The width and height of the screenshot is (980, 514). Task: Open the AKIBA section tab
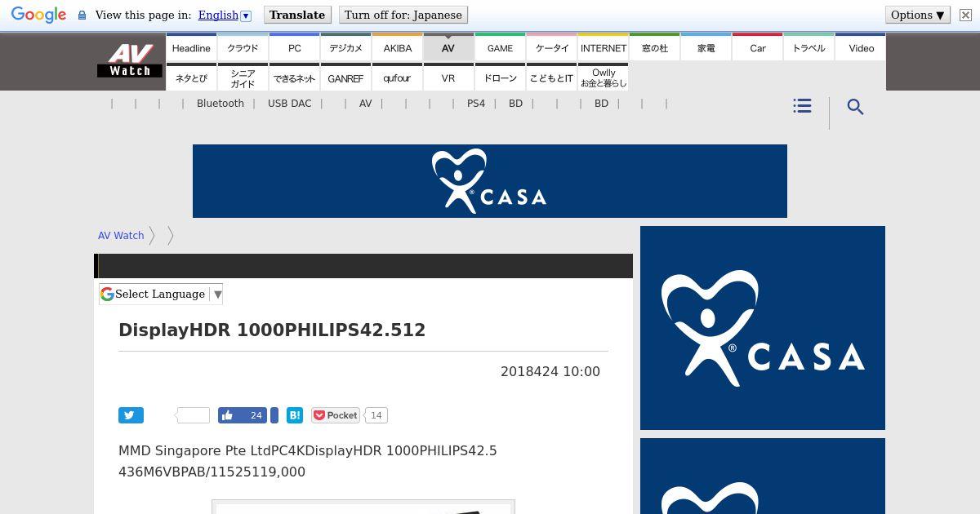coord(397,47)
